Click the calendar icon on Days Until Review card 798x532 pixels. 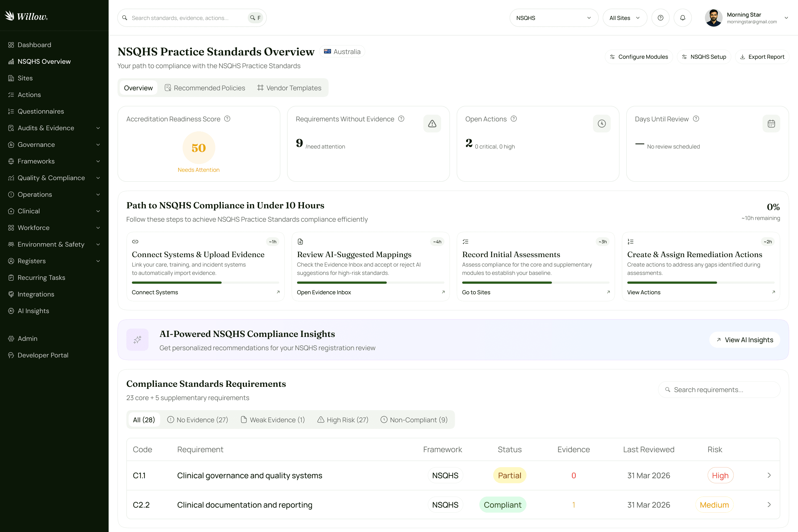(x=771, y=124)
